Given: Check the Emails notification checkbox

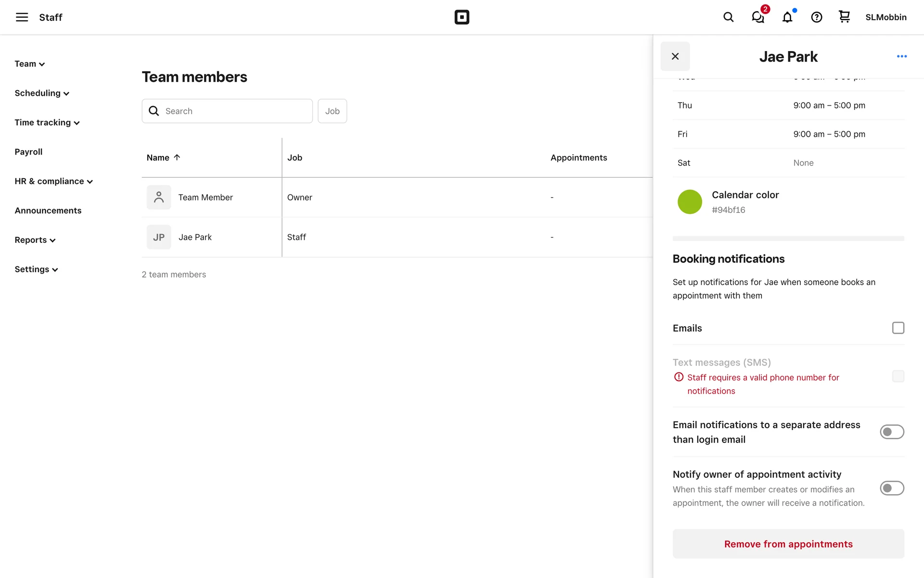Looking at the screenshot, I should tap(898, 328).
